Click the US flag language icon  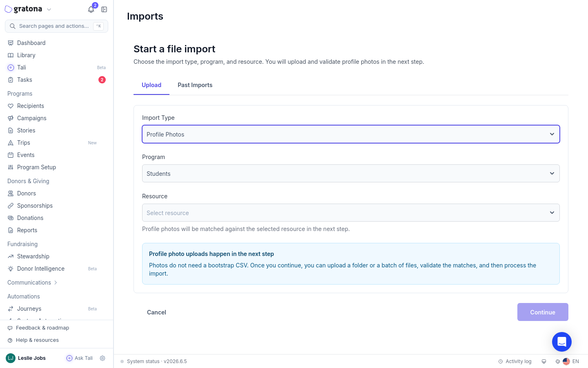[x=566, y=361]
